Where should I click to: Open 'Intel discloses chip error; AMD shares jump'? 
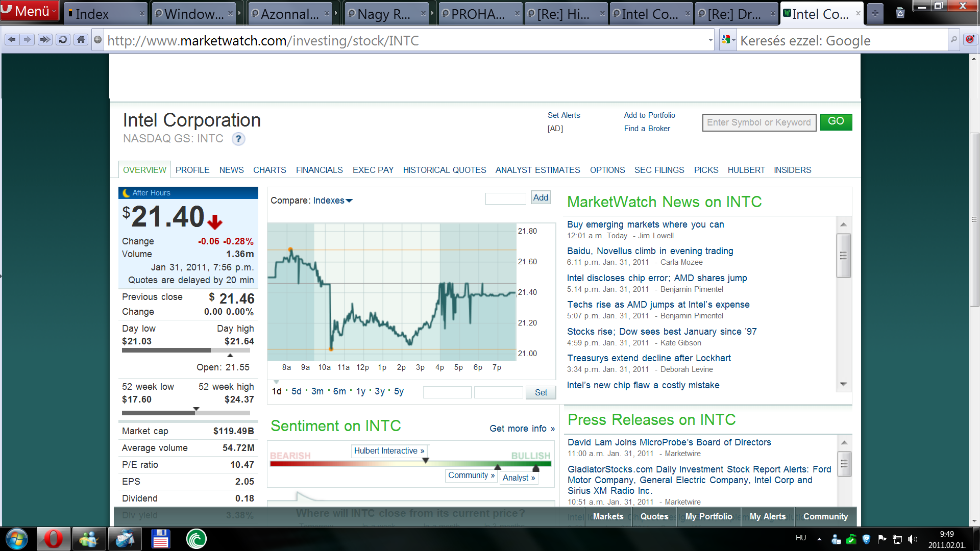[x=657, y=278]
